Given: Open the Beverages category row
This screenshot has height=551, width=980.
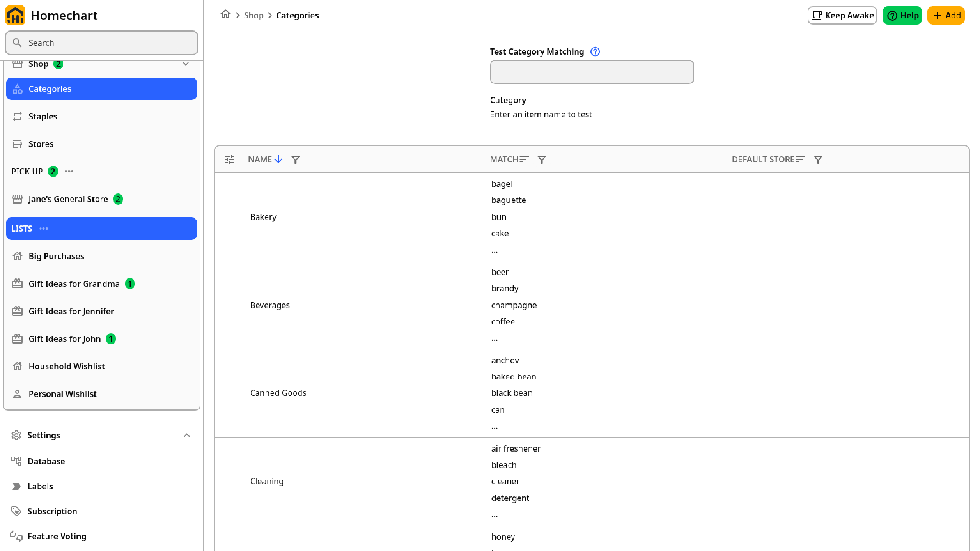Looking at the screenshot, I should (x=592, y=305).
